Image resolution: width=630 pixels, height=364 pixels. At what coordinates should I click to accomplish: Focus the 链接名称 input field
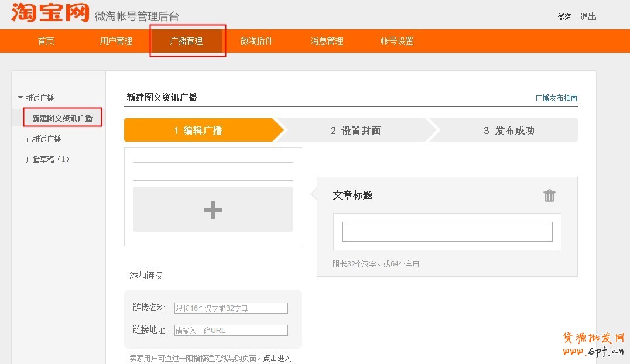click(x=231, y=308)
